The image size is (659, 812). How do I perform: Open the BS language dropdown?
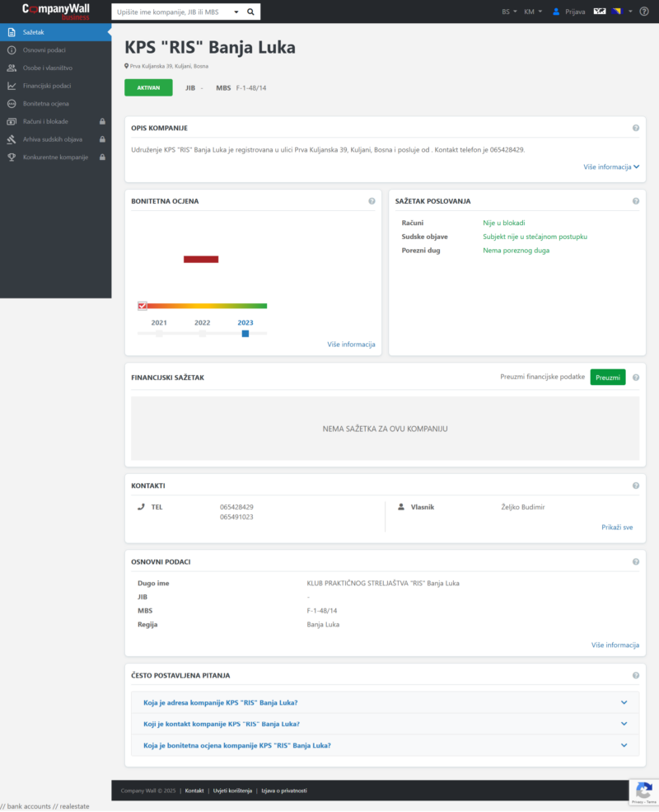pos(509,12)
